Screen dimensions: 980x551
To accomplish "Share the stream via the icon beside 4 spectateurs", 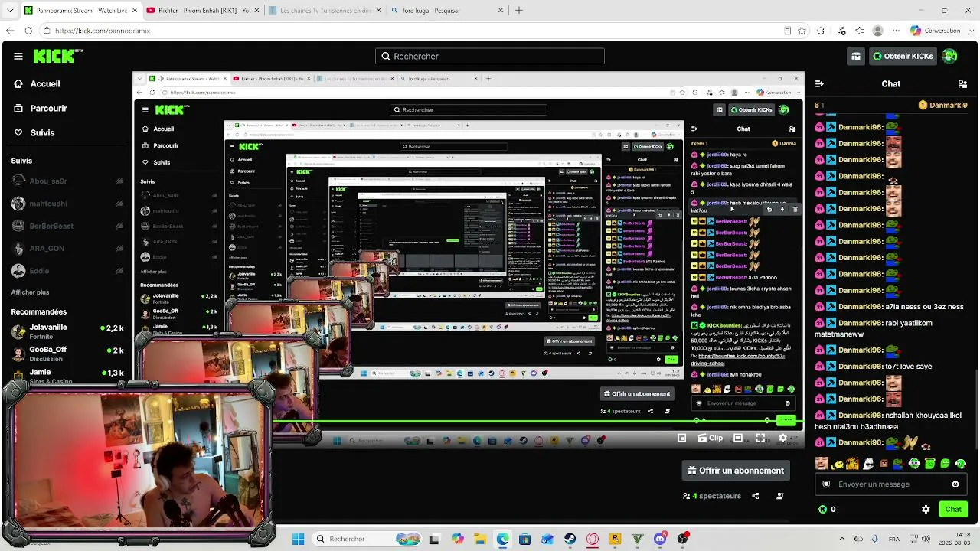I will [x=755, y=496].
